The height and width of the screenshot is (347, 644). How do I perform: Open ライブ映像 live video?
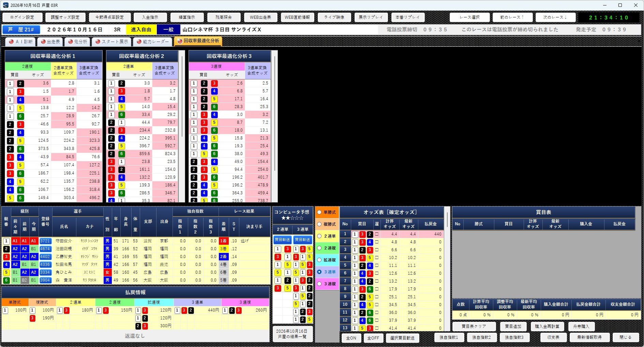coord(334,17)
